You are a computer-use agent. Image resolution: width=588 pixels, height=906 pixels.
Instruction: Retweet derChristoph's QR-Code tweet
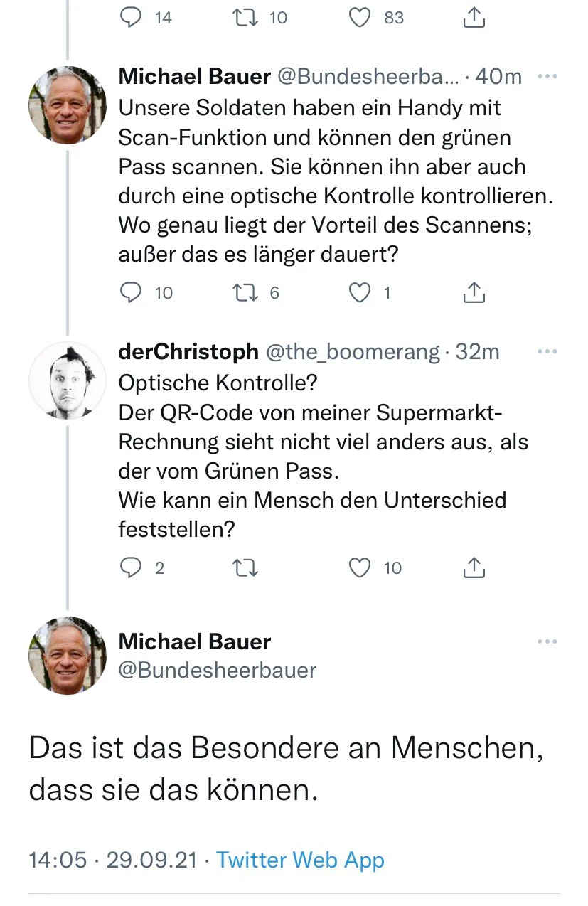(x=245, y=567)
